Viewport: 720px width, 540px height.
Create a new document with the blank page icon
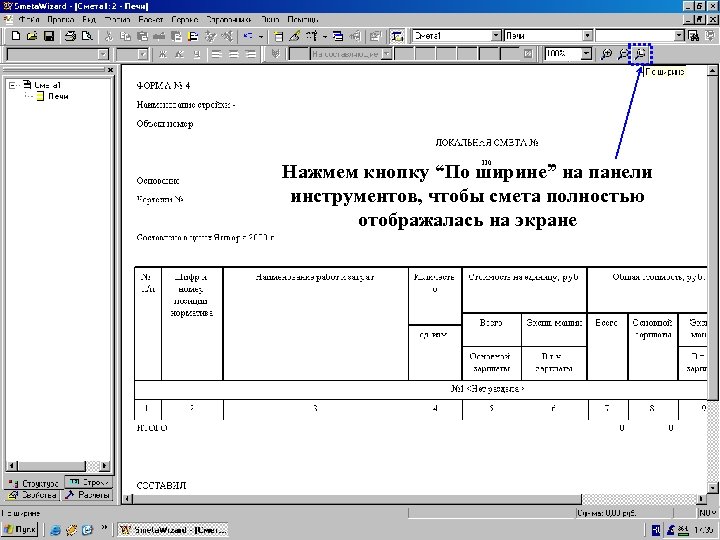[16, 36]
